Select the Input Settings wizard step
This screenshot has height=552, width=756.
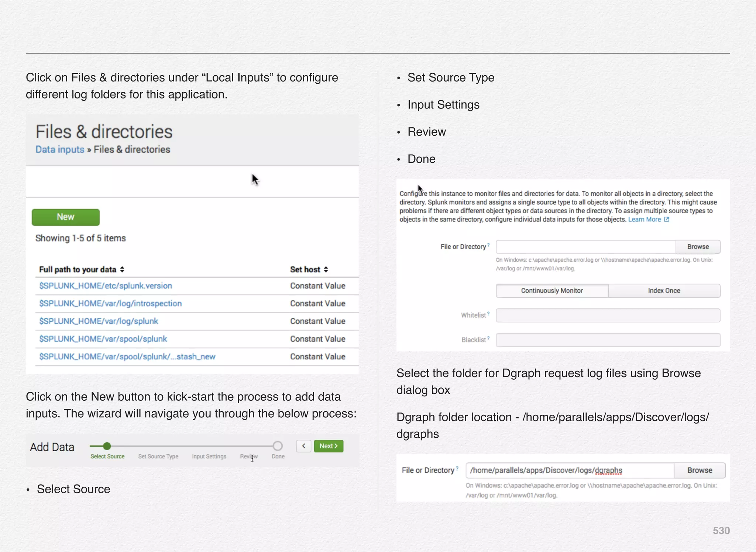(209, 456)
